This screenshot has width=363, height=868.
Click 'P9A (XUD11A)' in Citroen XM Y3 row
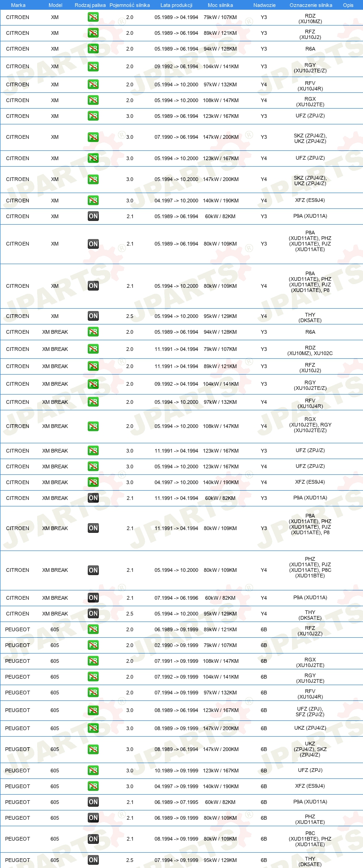tap(310, 216)
